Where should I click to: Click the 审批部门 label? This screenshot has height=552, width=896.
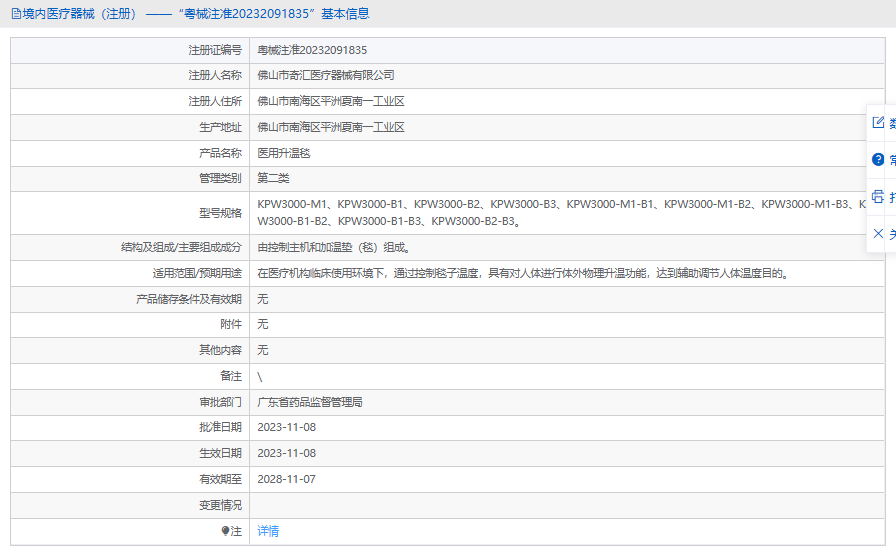(x=220, y=402)
